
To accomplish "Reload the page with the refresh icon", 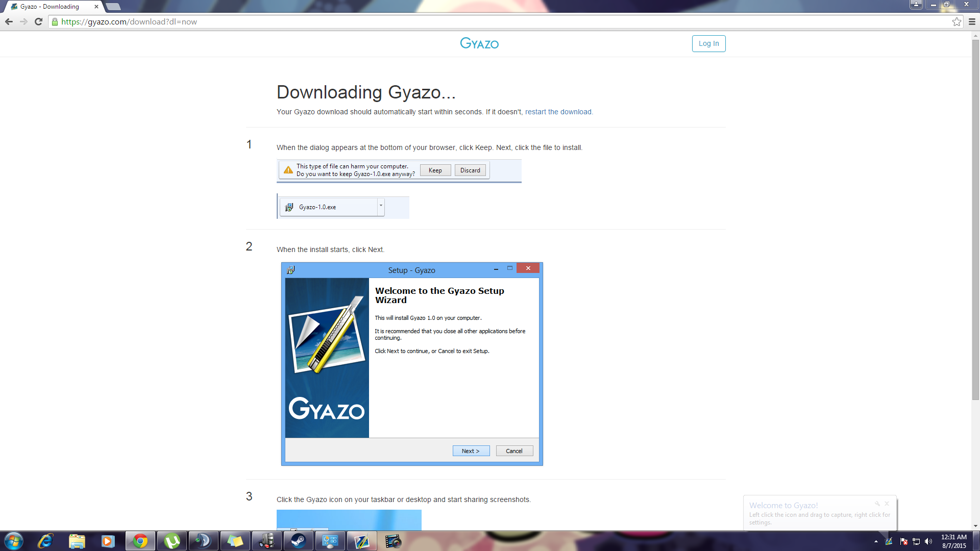I will point(38,21).
